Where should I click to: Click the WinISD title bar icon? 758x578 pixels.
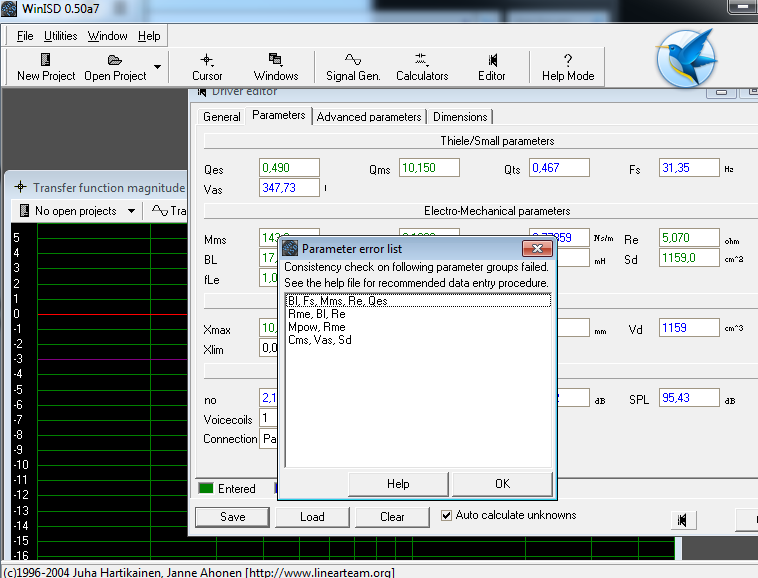(9, 8)
